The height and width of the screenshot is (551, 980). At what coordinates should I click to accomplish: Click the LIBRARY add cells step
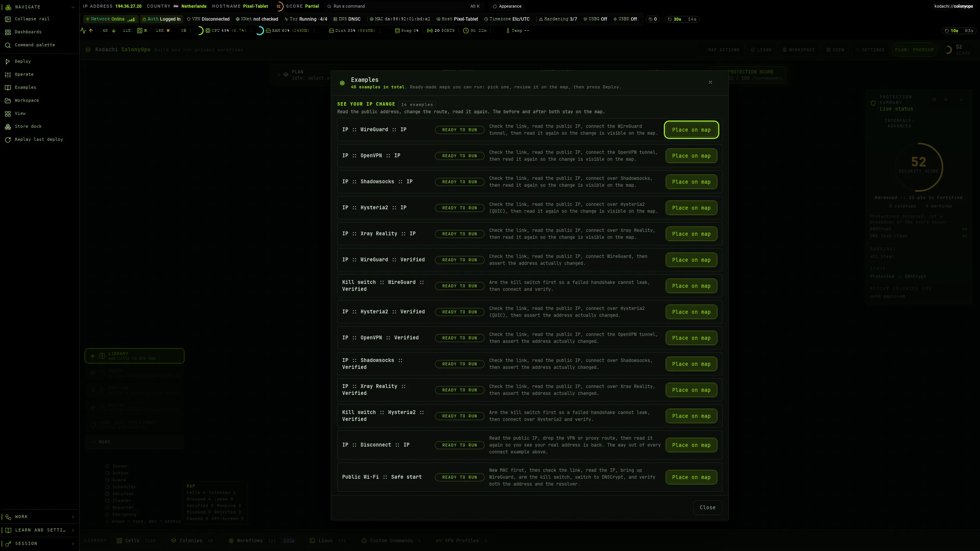[x=134, y=356]
